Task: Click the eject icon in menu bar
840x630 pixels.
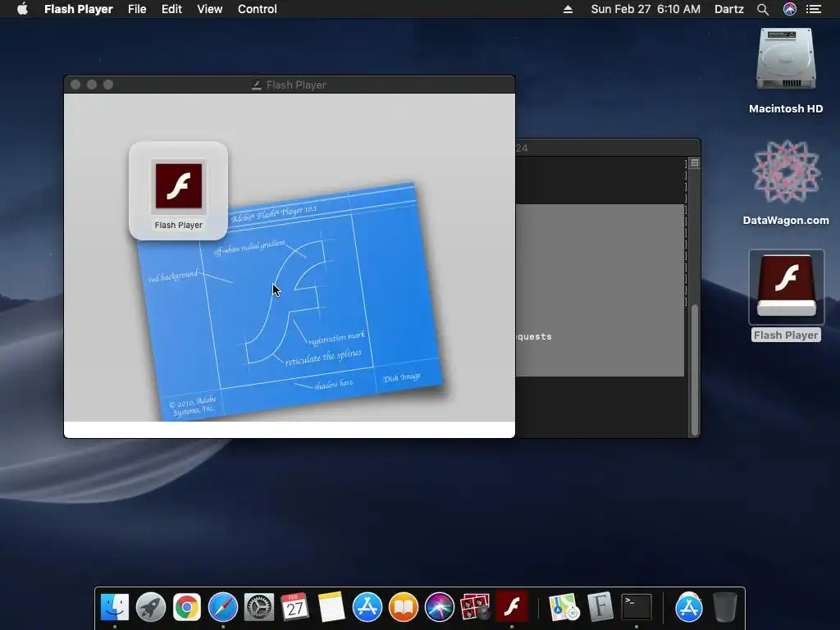Action: point(568,9)
